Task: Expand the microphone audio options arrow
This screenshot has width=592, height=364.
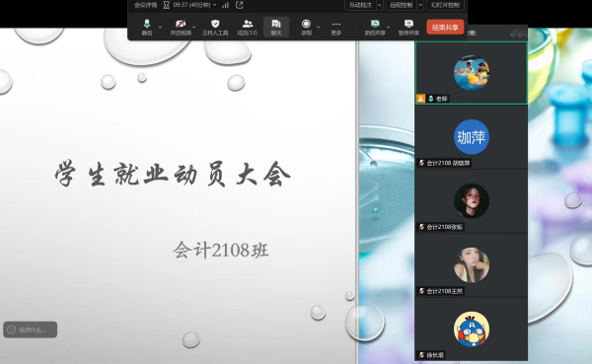Action: point(160,28)
